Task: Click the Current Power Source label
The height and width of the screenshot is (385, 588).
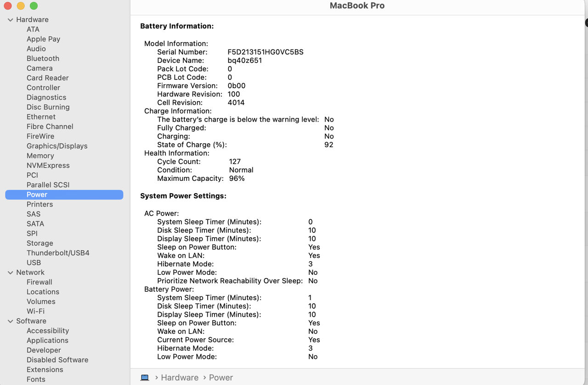Action: [195, 340]
